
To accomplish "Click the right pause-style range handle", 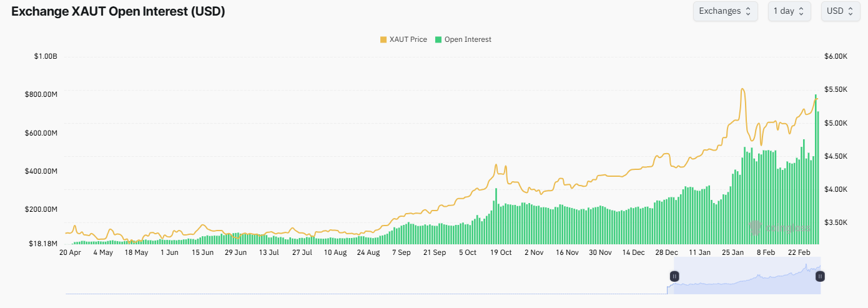I will (820, 276).
